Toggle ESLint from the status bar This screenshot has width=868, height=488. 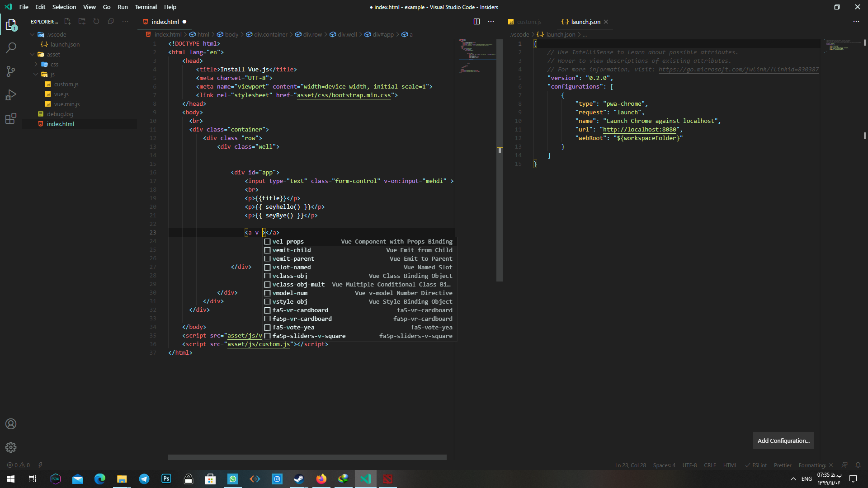[755, 465]
